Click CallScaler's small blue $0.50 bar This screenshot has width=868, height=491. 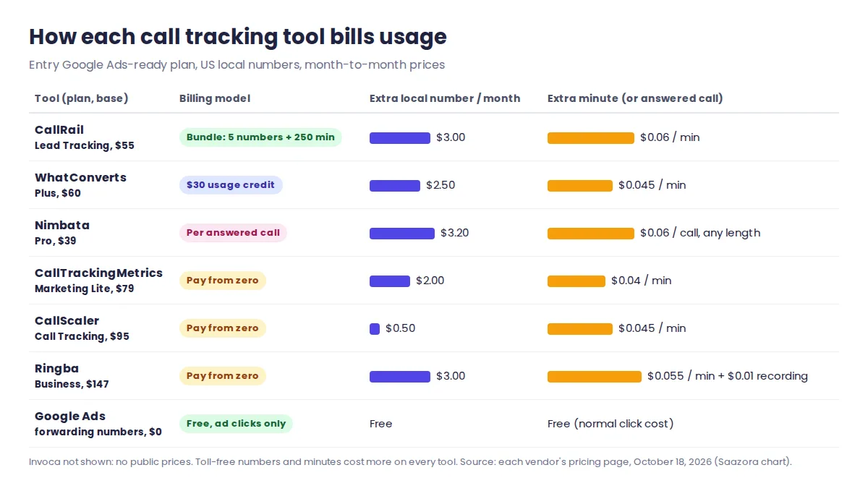[x=375, y=328]
